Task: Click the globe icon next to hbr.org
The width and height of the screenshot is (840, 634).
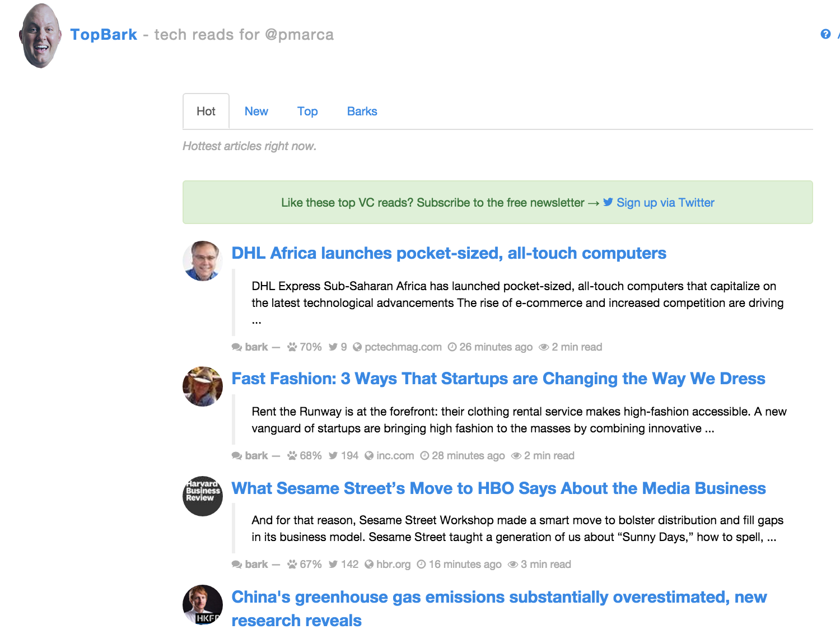Action: tap(369, 565)
